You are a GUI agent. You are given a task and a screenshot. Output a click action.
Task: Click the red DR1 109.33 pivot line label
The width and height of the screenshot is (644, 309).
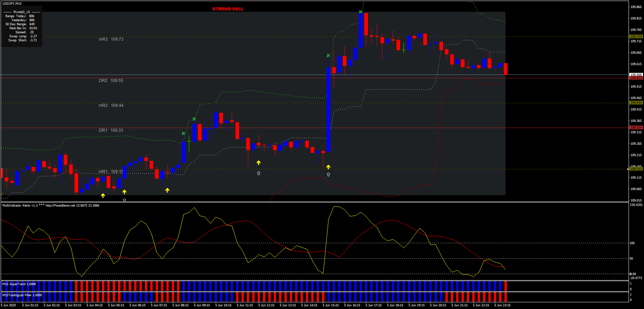pos(111,130)
